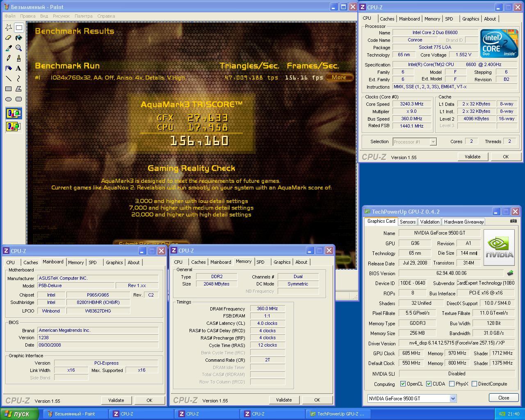
Task: Choose the Fill With Color bucket tool
Action: pos(19,38)
